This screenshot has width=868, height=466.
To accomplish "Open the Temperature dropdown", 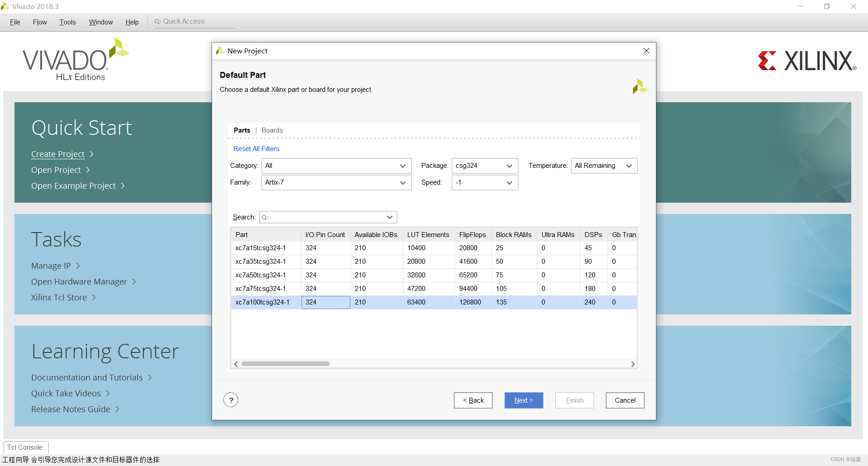I will click(604, 166).
